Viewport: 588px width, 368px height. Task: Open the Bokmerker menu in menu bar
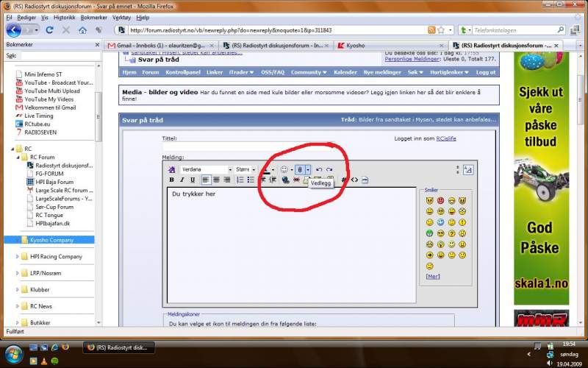pos(93,17)
